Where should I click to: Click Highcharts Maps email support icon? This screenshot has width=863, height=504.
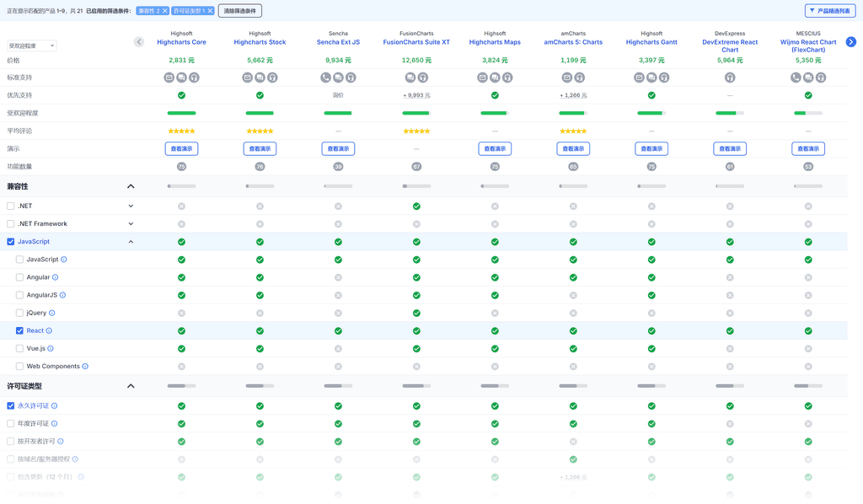point(482,78)
